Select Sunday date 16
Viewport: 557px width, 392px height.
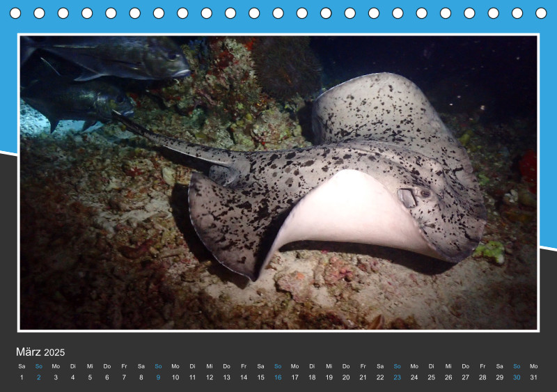point(278,377)
